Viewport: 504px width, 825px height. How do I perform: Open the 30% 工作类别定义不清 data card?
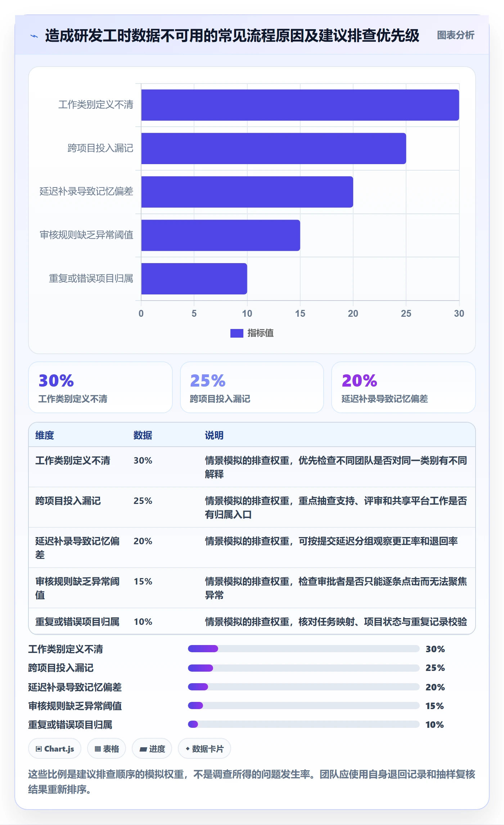(x=100, y=387)
